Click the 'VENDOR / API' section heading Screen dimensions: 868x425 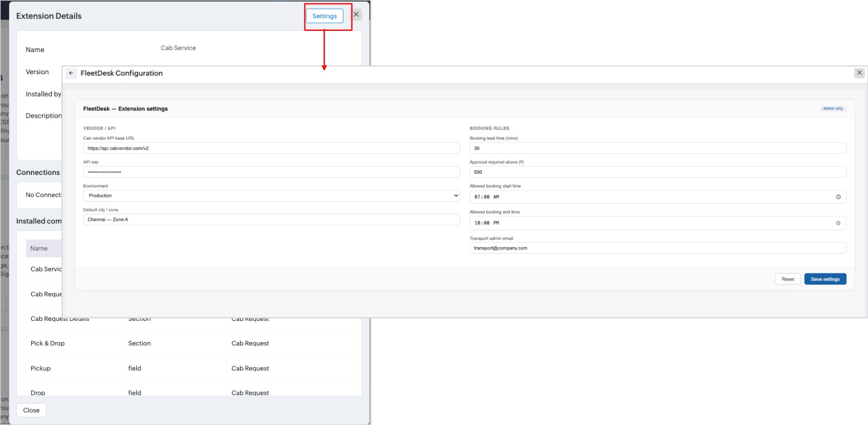(99, 128)
